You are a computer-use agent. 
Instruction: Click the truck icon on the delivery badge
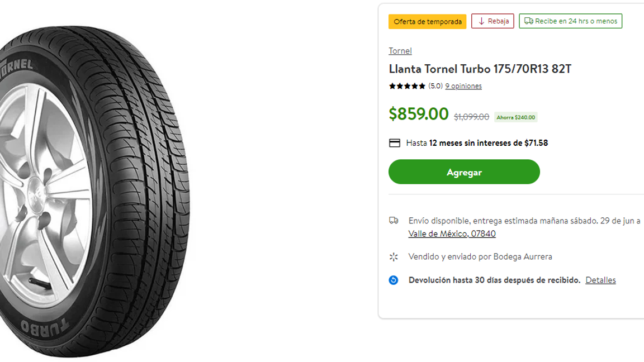click(x=529, y=21)
